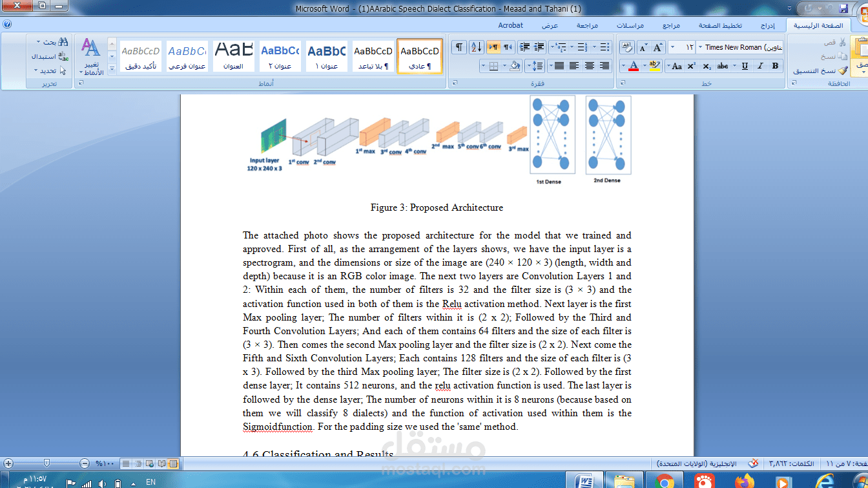
Task: Click the Help question mark icon
Action: point(7,24)
